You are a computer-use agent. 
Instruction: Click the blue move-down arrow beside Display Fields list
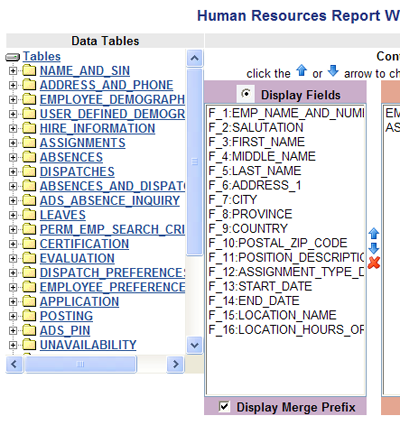click(374, 248)
